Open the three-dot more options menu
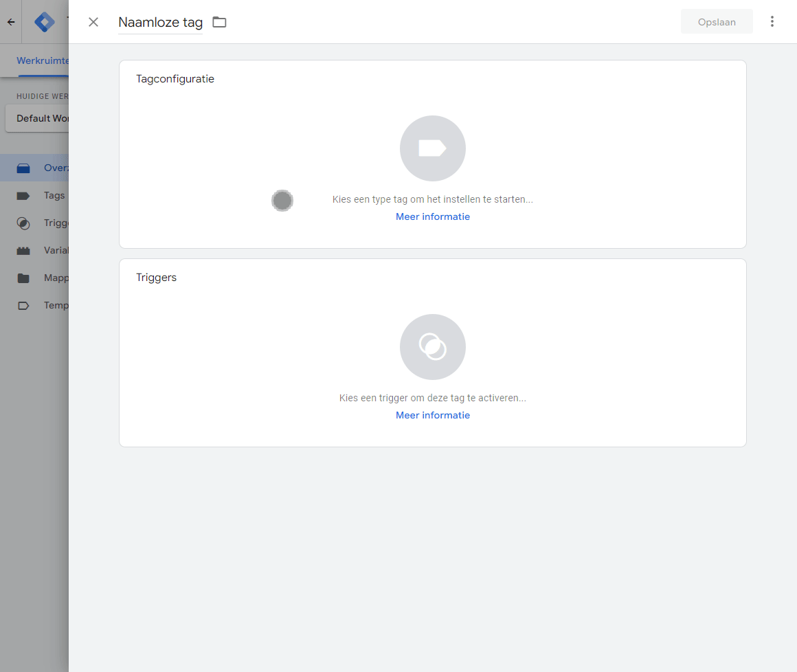Viewport: 797px width, 672px height. click(x=772, y=22)
